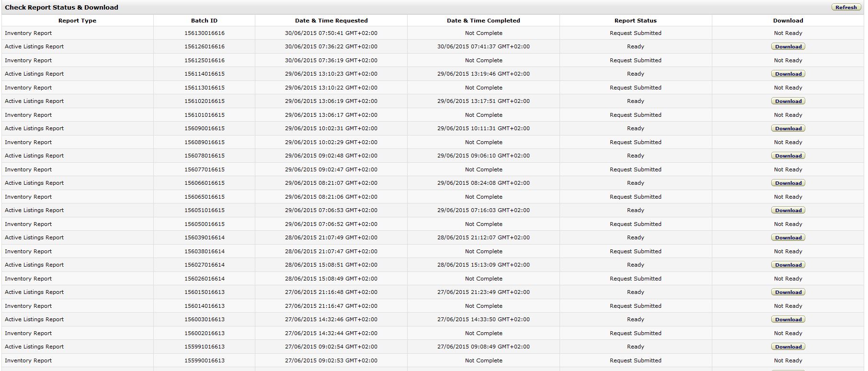
Task: Click the Date & Time Completed header
Action: tap(483, 21)
